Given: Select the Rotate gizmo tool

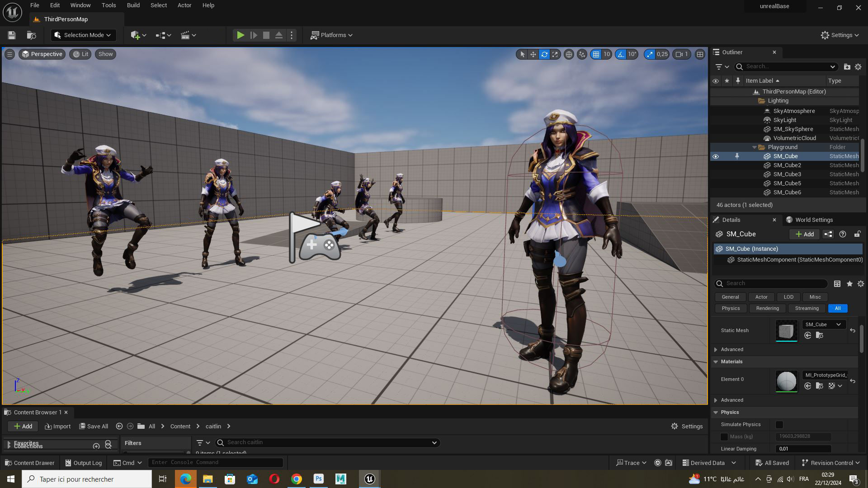Looking at the screenshot, I should click(544, 54).
